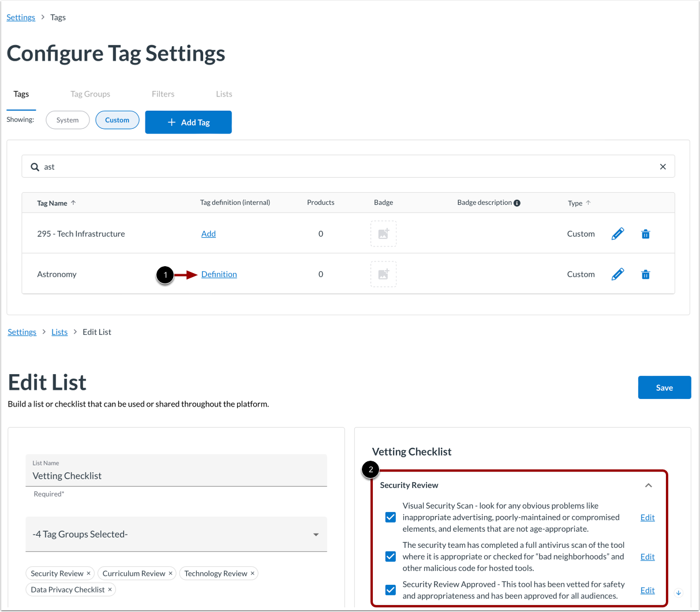Save the Vetting Checklist list
Image resolution: width=700 pixels, height=612 pixels.
click(664, 387)
